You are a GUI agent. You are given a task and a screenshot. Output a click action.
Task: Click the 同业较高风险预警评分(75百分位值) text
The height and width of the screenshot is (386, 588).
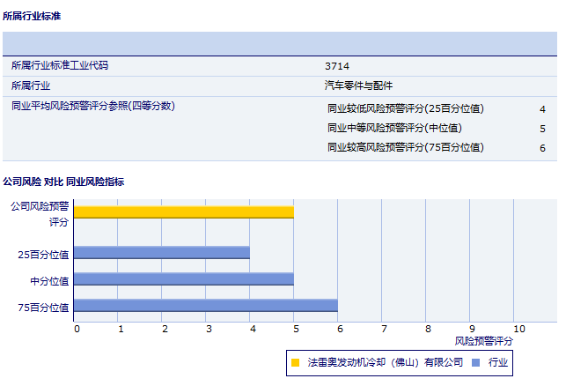click(405, 148)
